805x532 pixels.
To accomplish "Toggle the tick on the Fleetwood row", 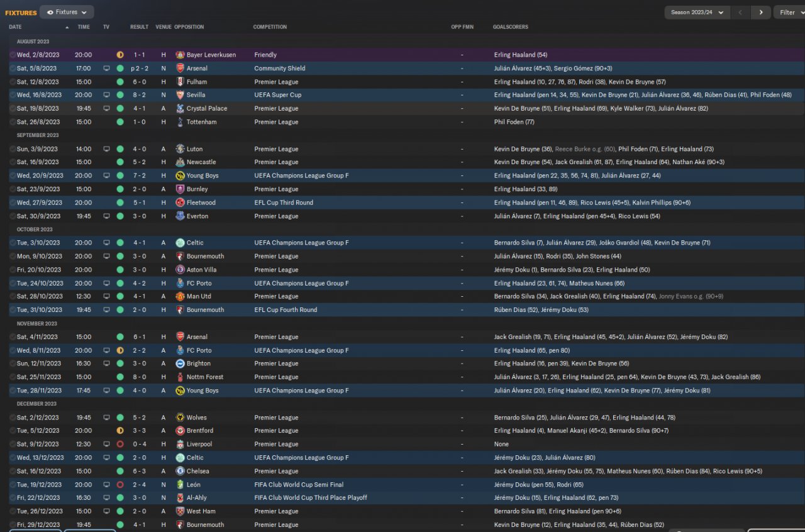I will point(13,202).
